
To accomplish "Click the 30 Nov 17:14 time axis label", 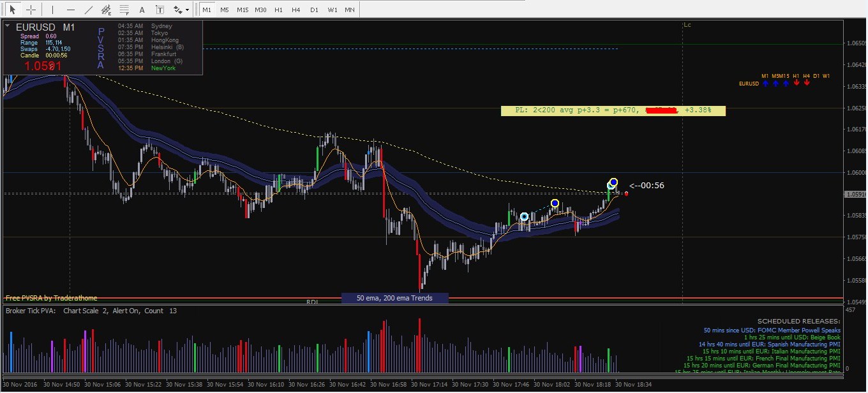I will (429, 385).
